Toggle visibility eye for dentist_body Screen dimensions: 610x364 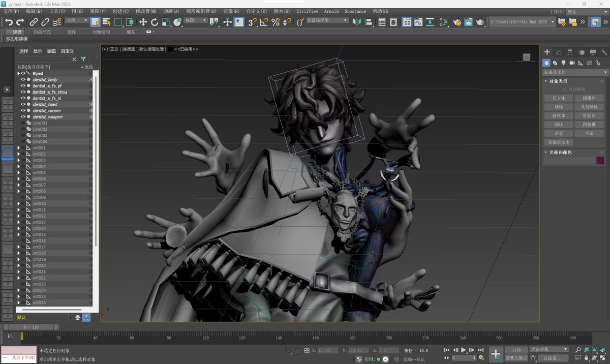tap(23, 80)
